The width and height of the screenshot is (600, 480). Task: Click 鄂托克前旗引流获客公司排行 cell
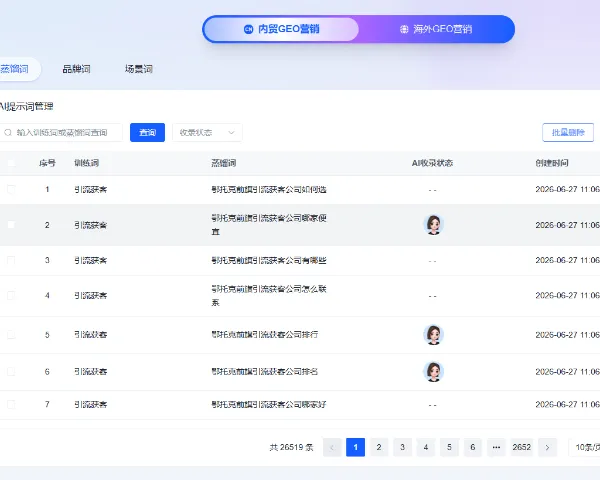(x=265, y=335)
